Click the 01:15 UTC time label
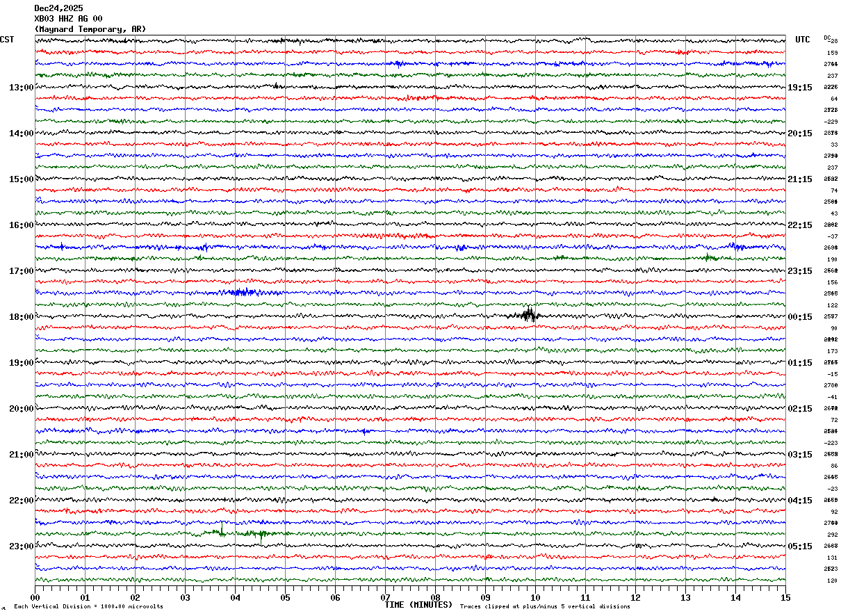 [800, 363]
